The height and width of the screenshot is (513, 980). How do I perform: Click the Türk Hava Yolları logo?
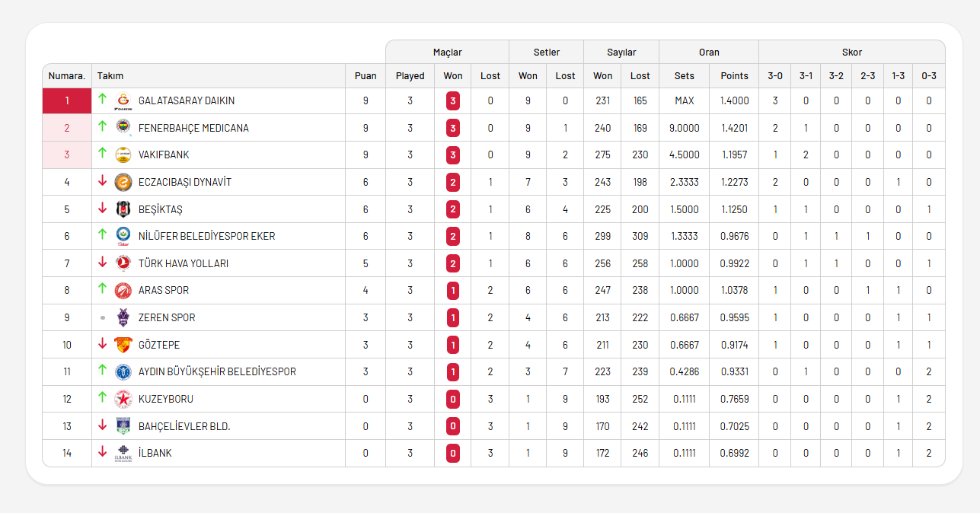[x=123, y=263]
